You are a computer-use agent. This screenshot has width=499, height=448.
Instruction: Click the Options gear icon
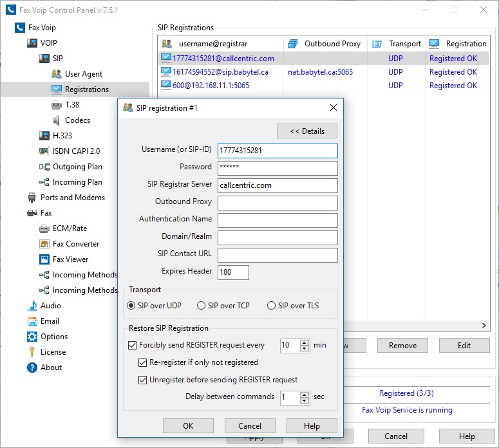(32, 337)
